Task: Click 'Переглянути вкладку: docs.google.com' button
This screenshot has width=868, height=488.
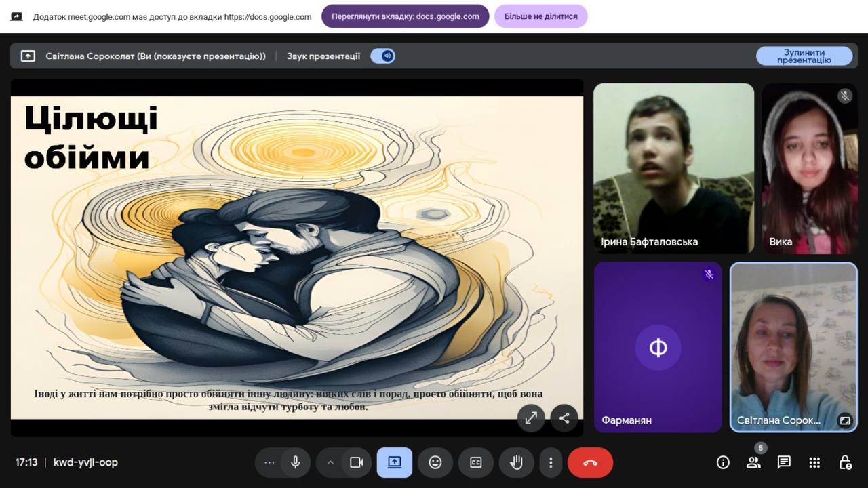Action: (x=405, y=16)
